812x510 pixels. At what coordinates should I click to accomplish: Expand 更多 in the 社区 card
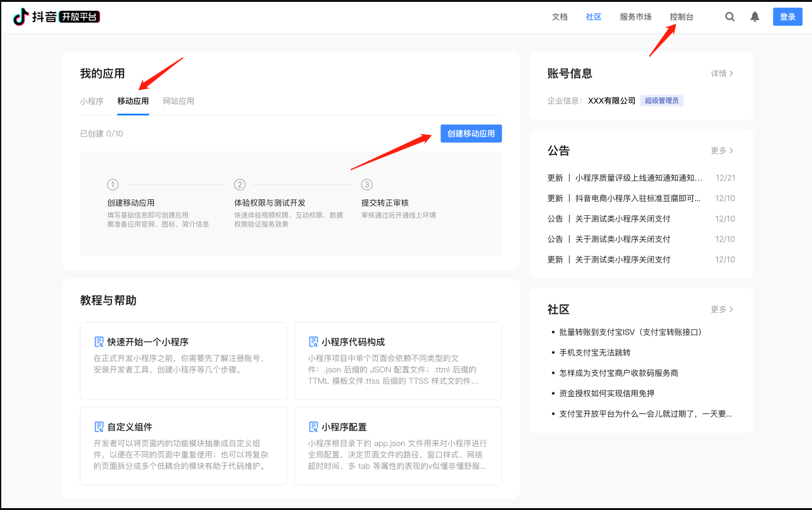(x=722, y=309)
